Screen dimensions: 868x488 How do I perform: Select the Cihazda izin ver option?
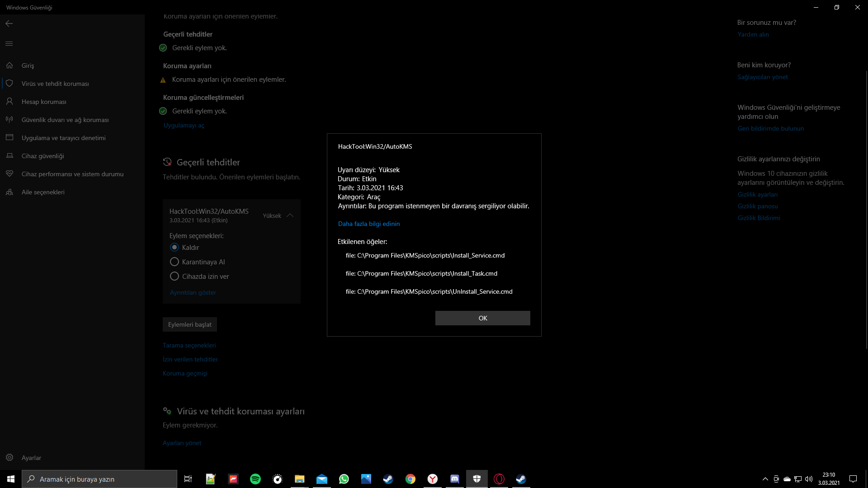tap(175, 277)
